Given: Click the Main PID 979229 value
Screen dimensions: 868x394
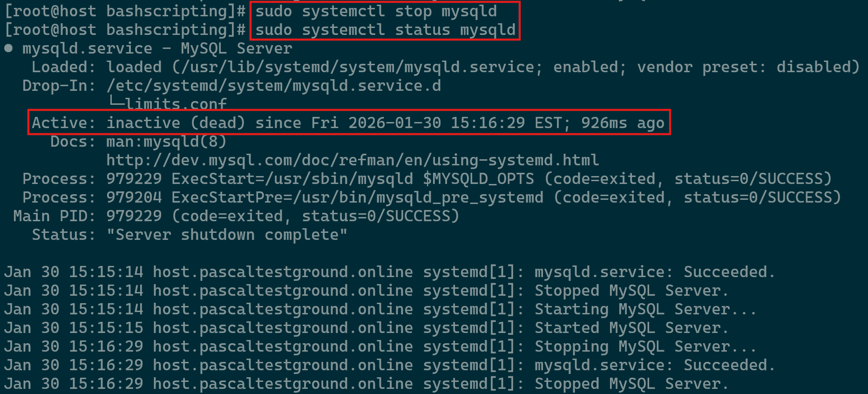Looking at the screenshot, I should click(x=134, y=216).
